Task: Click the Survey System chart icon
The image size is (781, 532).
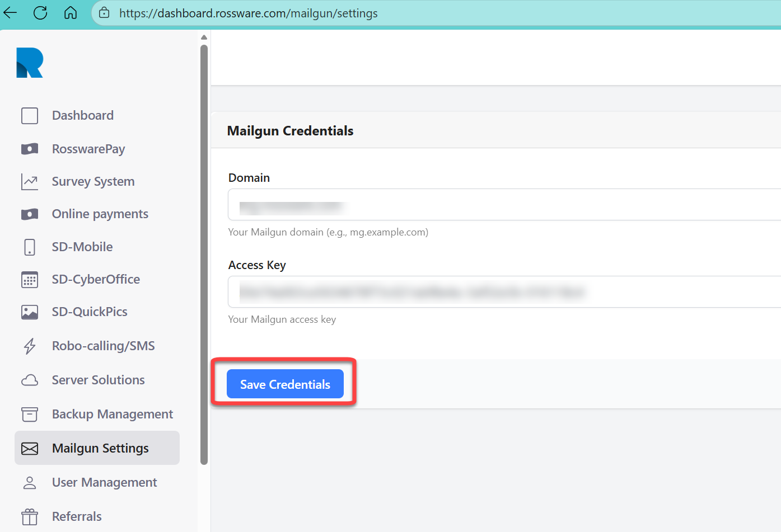Action: coord(30,182)
